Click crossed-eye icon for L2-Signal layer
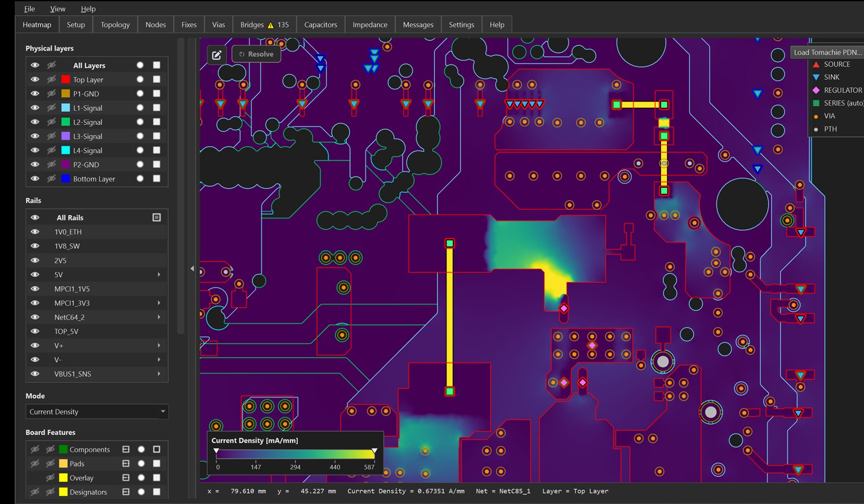This screenshot has width=864, height=504. pyautogui.click(x=51, y=122)
